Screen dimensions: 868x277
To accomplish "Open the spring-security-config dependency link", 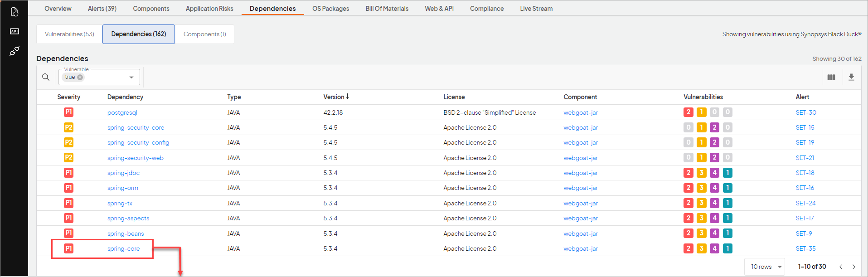I will point(138,142).
